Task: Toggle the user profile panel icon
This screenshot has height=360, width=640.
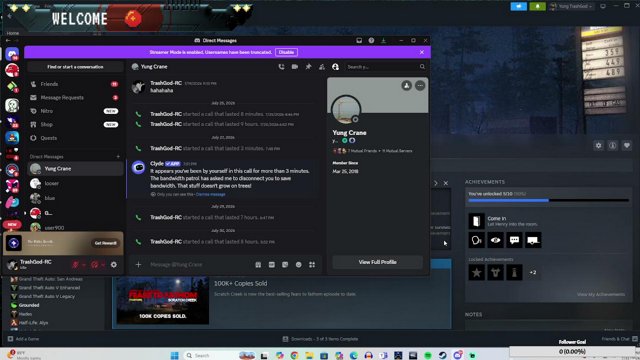Action: click(335, 67)
